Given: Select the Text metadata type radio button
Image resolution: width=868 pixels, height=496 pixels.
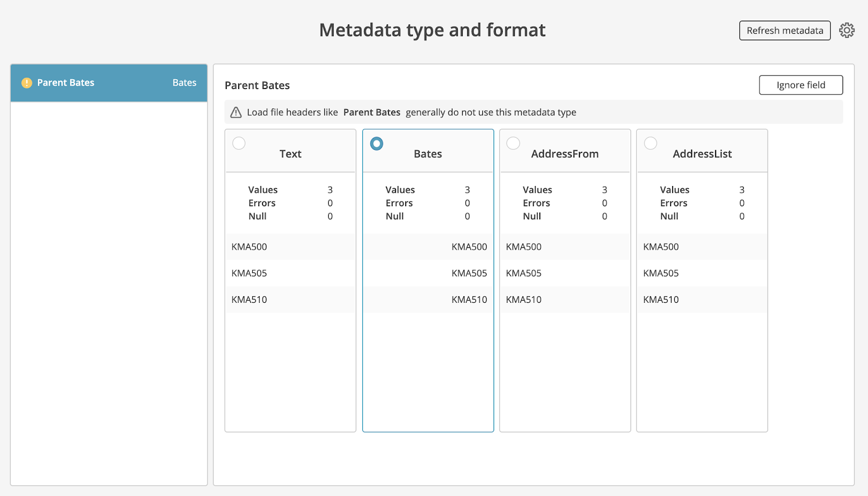Looking at the screenshot, I should [x=239, y=143].
